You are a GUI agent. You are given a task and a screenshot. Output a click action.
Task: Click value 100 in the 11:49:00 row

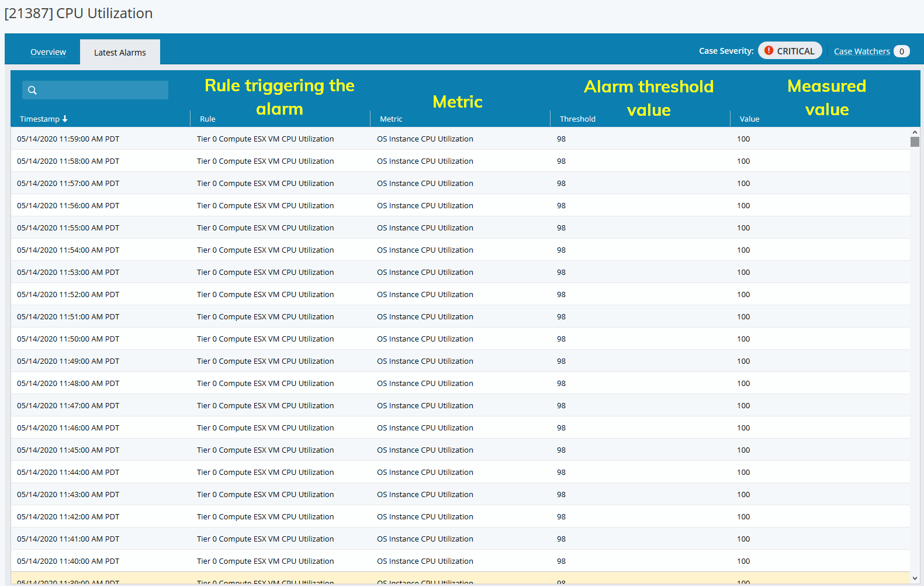click(743, 361)
